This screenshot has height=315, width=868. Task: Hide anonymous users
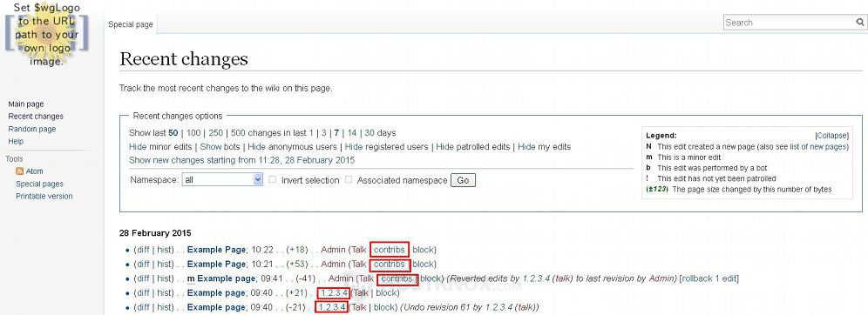tap(256, 147)
